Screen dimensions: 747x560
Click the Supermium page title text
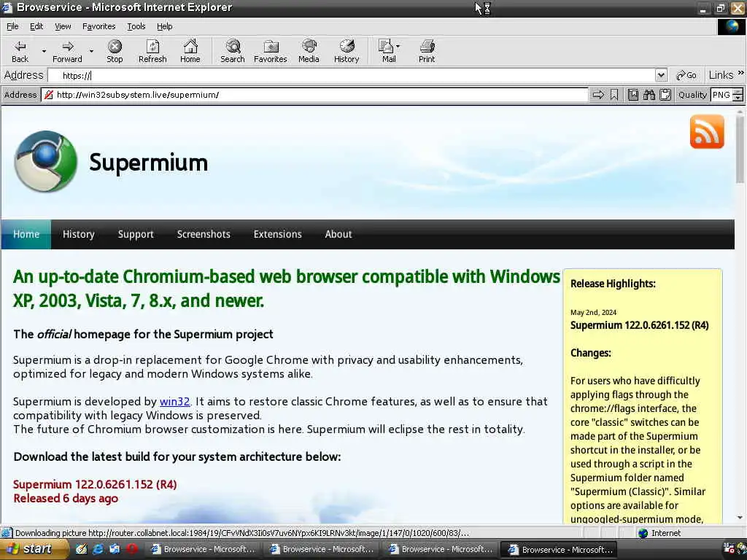point(148,163)
